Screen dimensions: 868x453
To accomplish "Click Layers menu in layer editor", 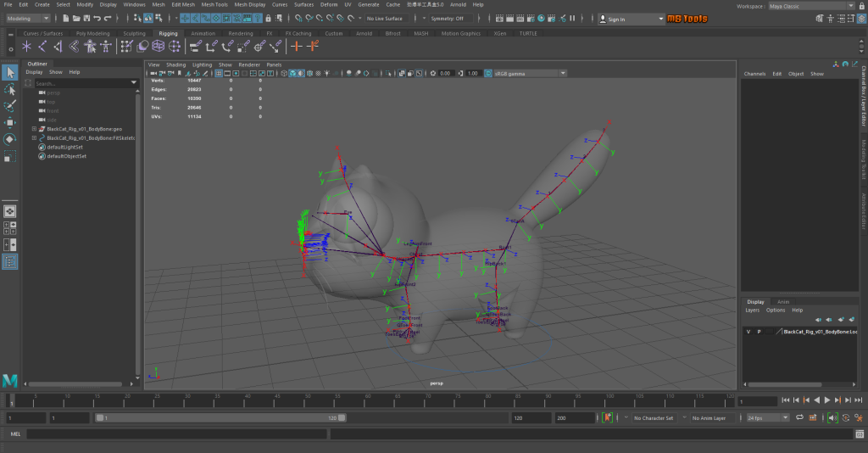I will click(753, 310).
